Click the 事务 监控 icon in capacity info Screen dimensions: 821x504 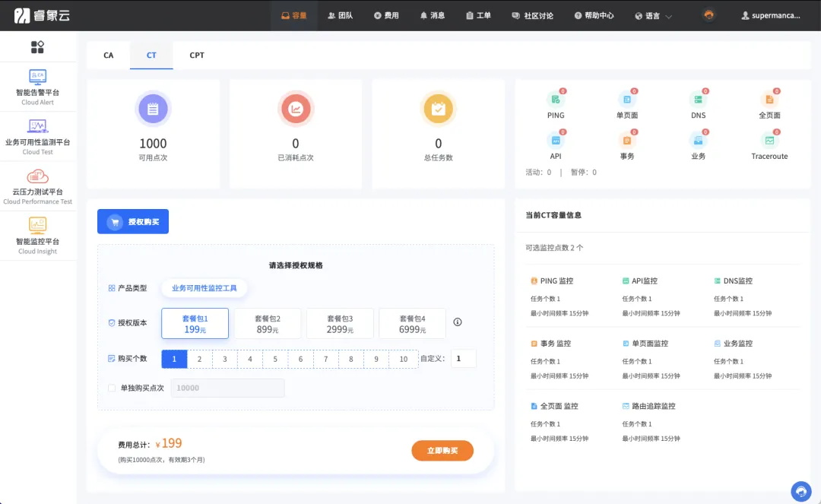pyautogui.click(x=534, y=344)
